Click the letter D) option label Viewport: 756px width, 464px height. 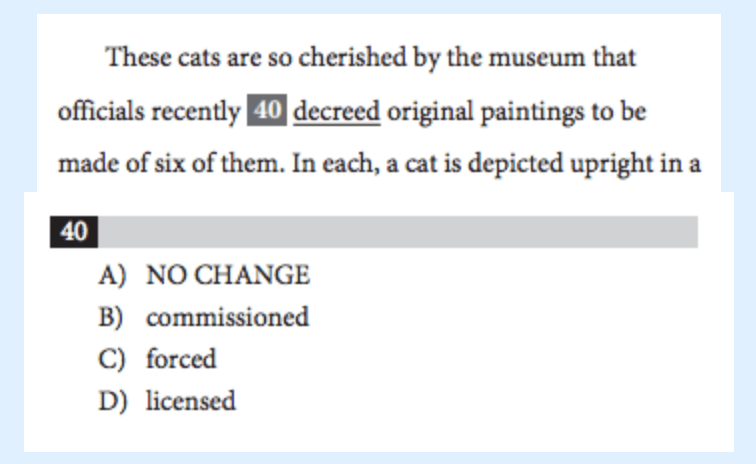(113, 401)
